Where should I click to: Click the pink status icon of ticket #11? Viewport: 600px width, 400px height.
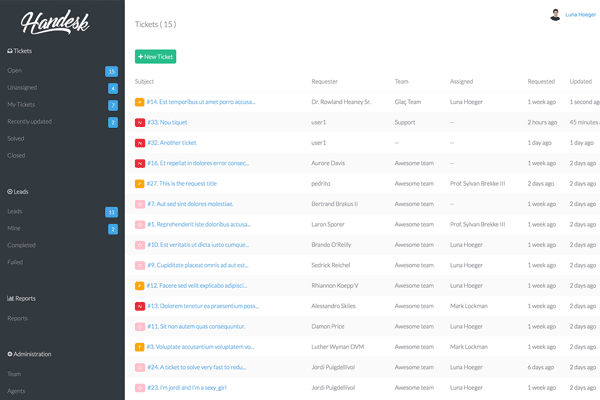click(x=140, y=327)
